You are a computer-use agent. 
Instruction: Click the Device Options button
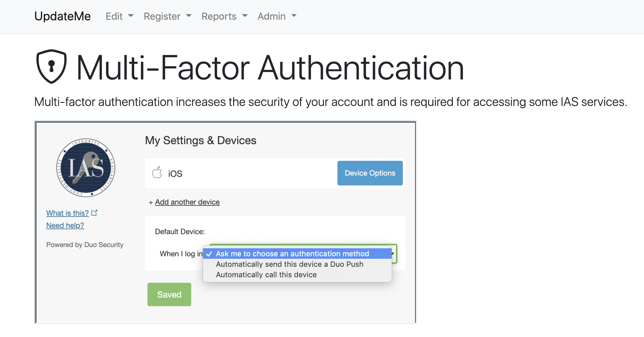coord(370,173)
